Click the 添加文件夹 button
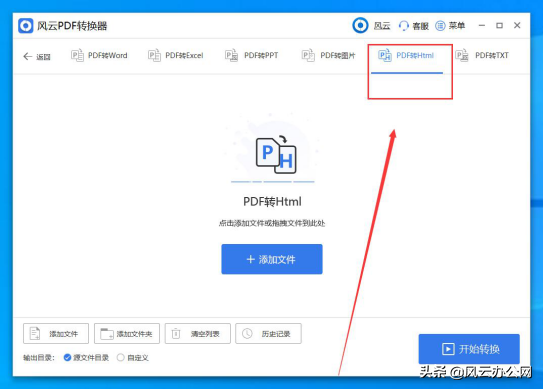The width and height of the screenshot is (544, 390). coord(127,334)
